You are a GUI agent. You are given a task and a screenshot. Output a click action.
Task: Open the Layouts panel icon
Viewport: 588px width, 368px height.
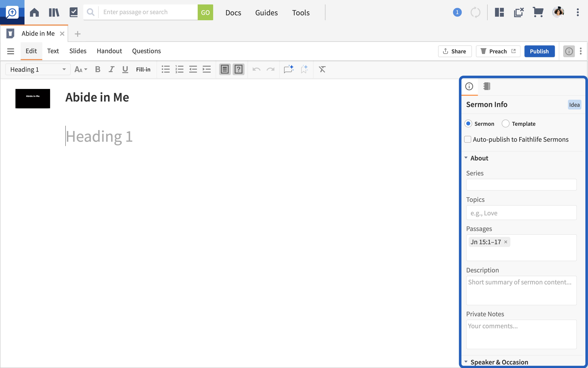tap(499, 12)
